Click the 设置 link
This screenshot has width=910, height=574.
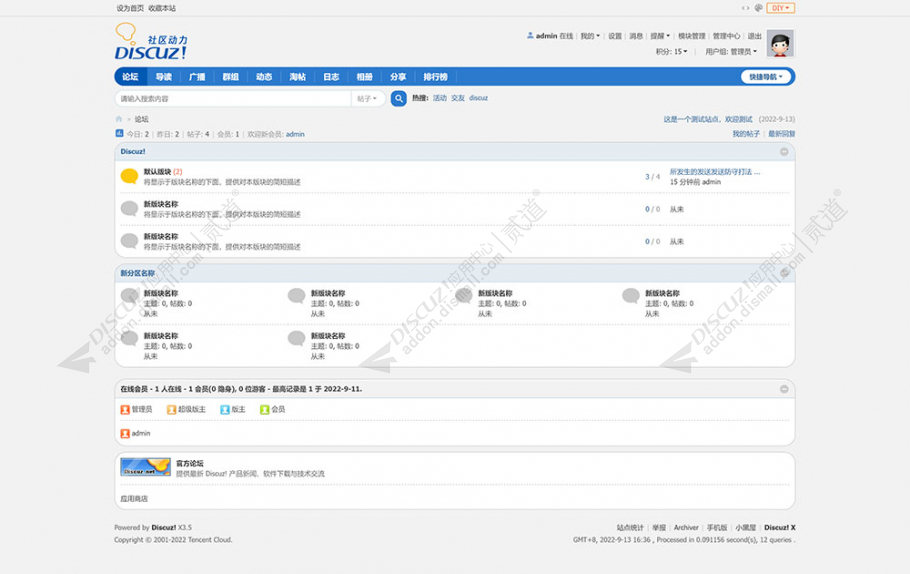click(615, 36)
